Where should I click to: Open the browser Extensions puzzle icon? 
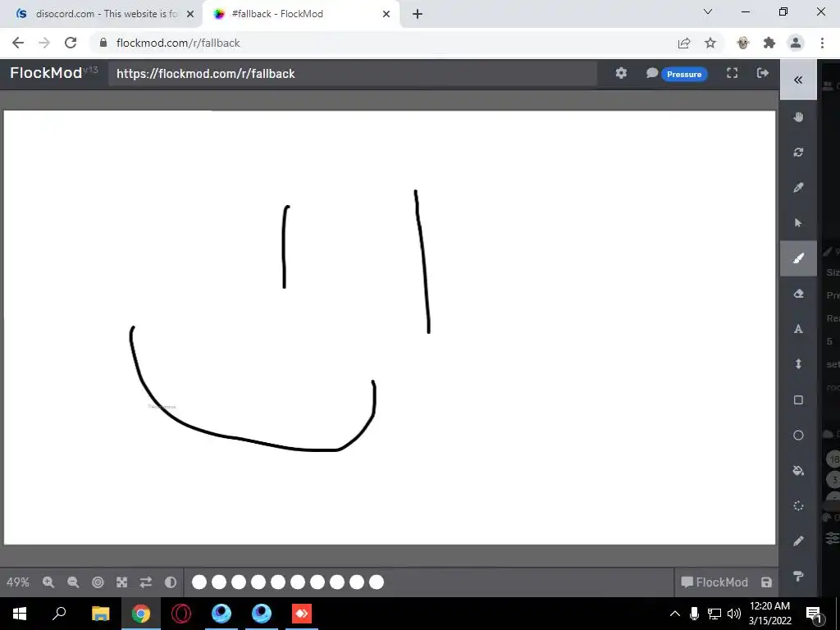click(769, 43)
